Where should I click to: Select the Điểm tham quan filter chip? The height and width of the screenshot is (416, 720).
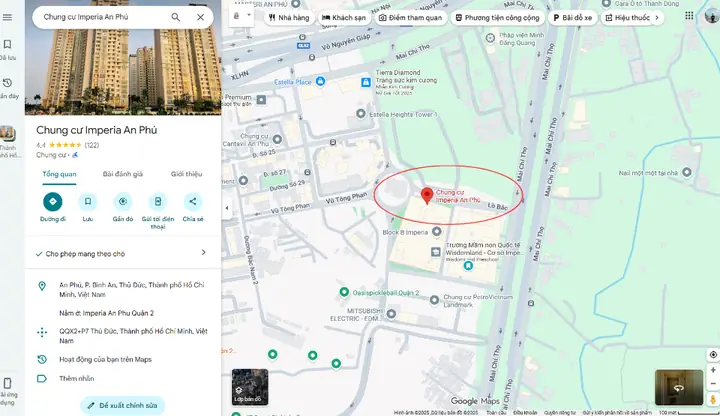(410, 17)
